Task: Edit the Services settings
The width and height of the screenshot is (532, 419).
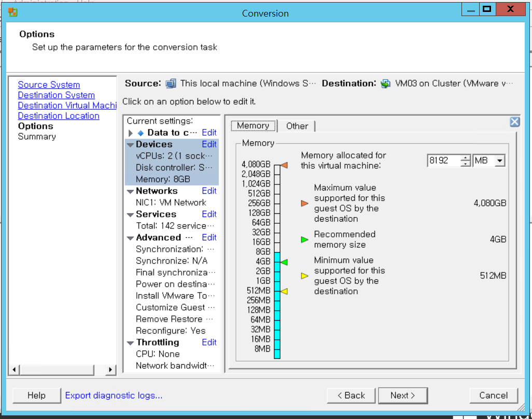Action: coord(209,214)
